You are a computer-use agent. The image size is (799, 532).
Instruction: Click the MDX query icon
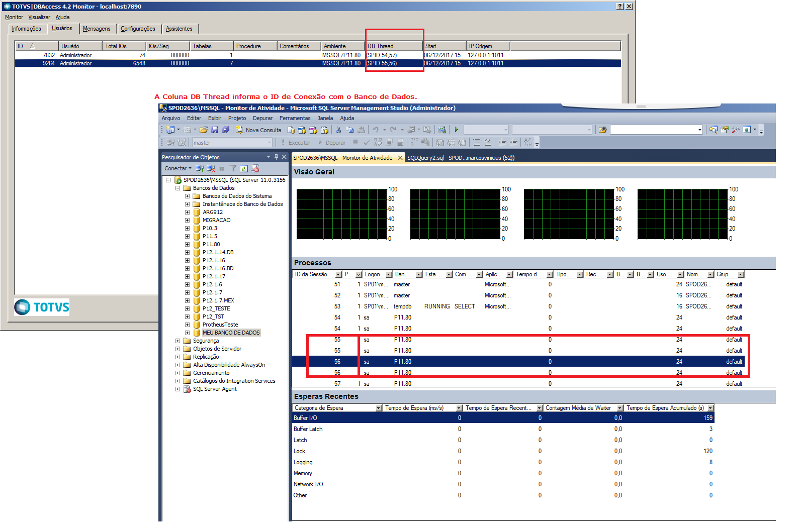click(302, 130)
